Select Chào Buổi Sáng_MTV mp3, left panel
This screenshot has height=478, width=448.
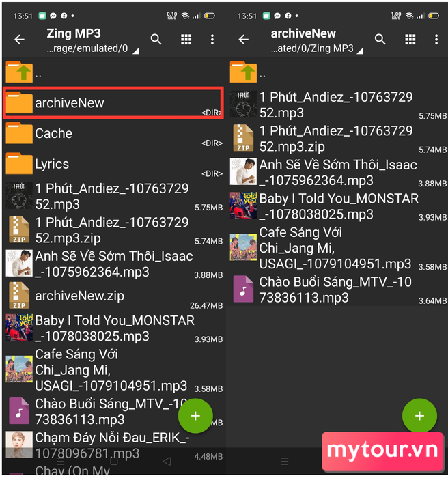pyautogui.click(x=113, y=412)
